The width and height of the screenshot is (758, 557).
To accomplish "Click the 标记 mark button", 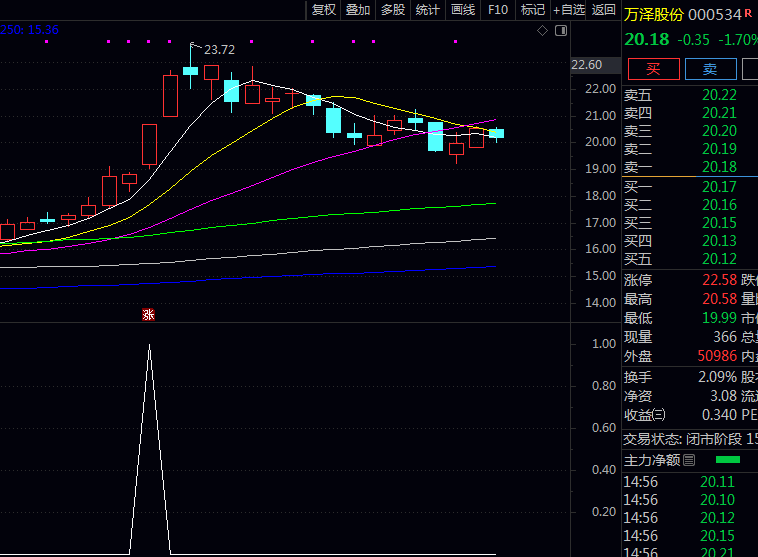I will coord(533,10).
